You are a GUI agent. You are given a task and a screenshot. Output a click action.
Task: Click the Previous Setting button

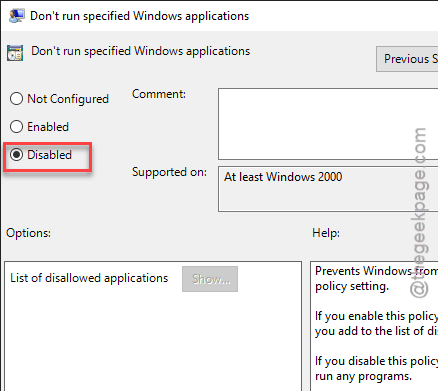pos(407,59)
